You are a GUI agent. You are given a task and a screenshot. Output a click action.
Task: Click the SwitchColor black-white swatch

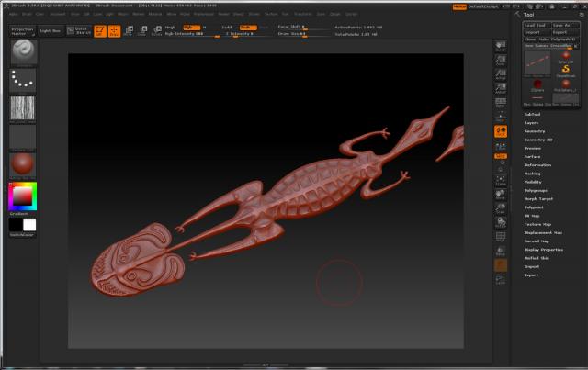(x=23, y=224)
